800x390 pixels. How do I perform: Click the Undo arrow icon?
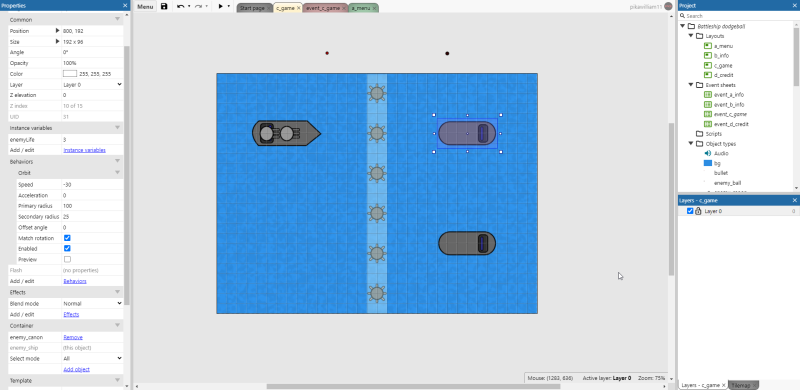(x=181, y=7)
